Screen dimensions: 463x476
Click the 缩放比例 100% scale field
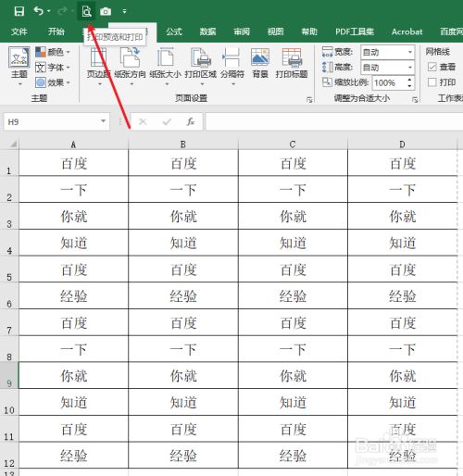click(x=389, y=82)
